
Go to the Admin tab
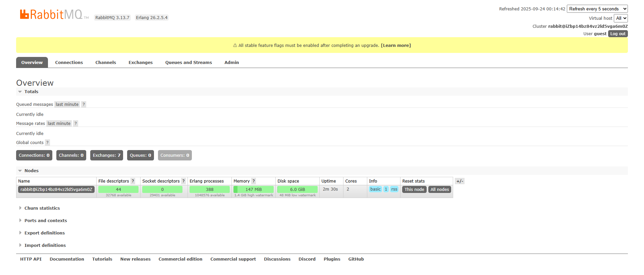pyautogui.click(x=232, y=63)
